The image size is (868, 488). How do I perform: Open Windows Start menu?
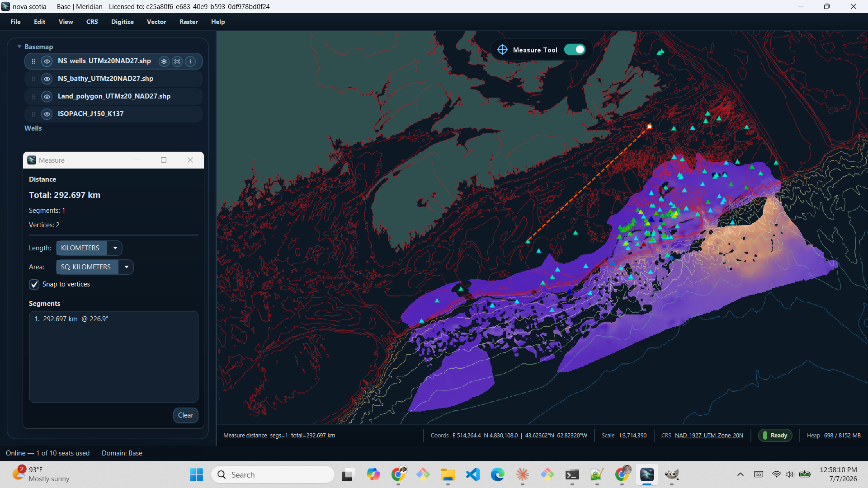(196, 474)
